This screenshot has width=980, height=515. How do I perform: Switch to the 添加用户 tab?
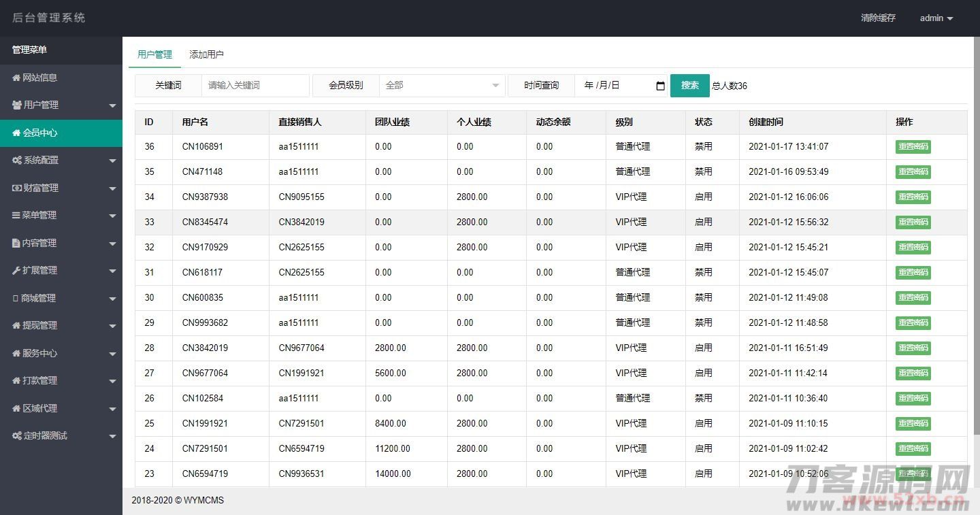pos(206,54)
